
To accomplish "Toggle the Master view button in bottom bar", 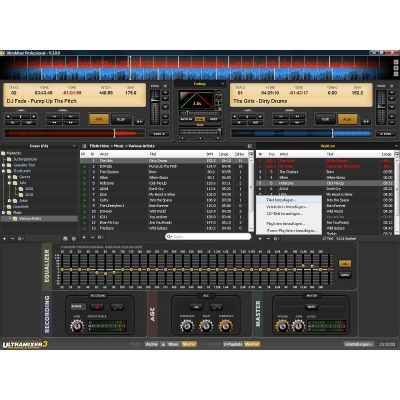I will [x=189, y=344].
